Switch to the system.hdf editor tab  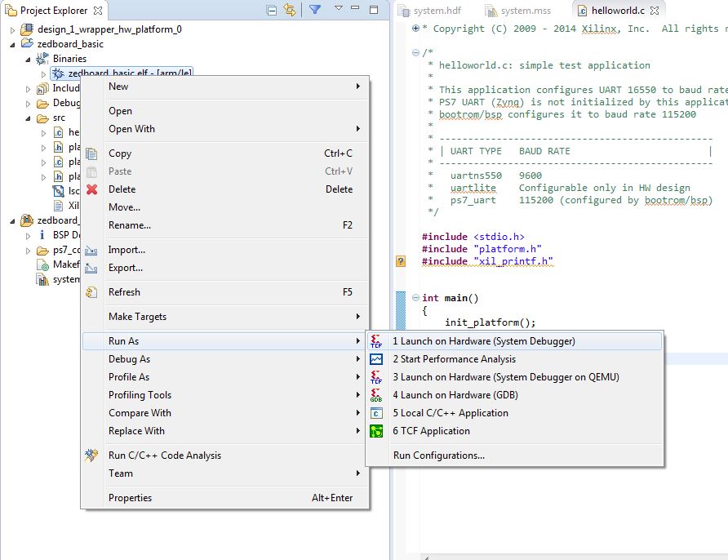(430, 11)
